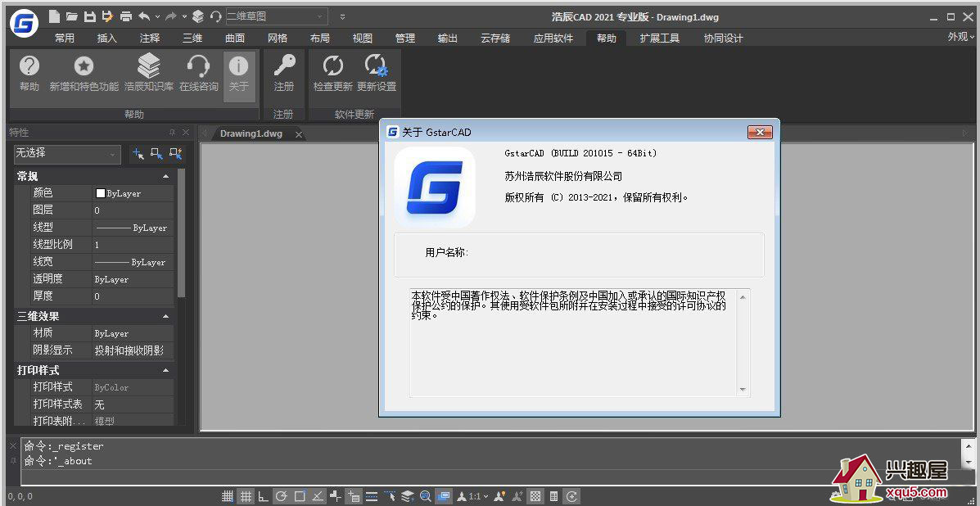Toggle ortho mode in status bar
The width and height of the screenshot is (980, 506).
[264, 497]
